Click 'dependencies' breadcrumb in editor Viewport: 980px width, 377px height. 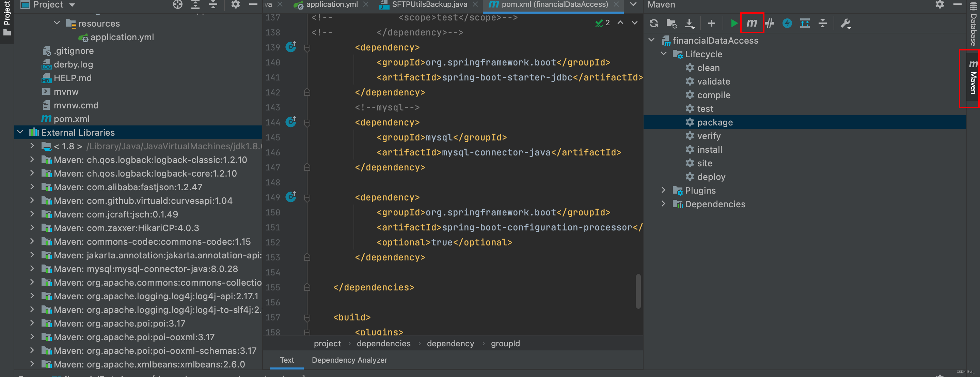pyautogui.click(x=383, y=343)
